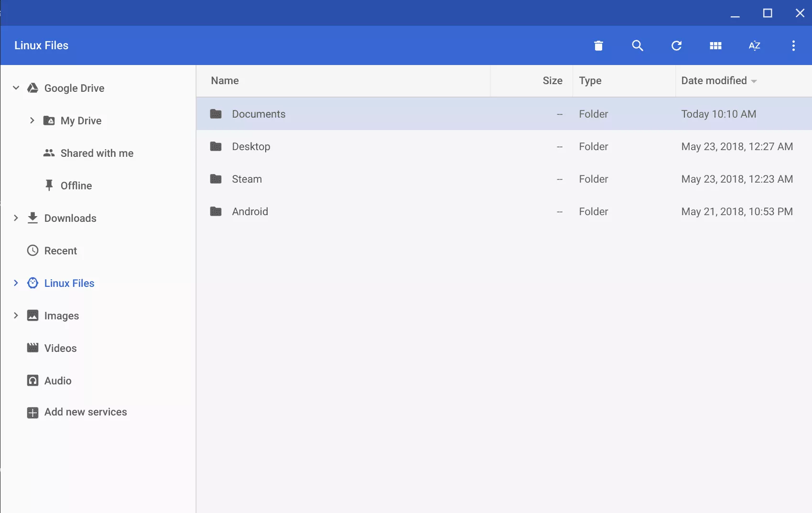Click the refresh icon
812x513 pixels.
coord(676,46)
